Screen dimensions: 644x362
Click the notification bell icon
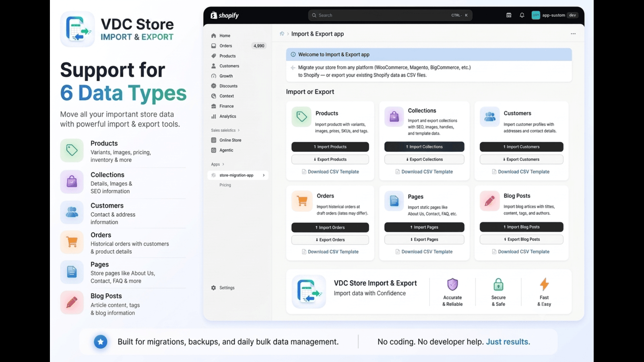pyautogui.click(x=522, y=15)
